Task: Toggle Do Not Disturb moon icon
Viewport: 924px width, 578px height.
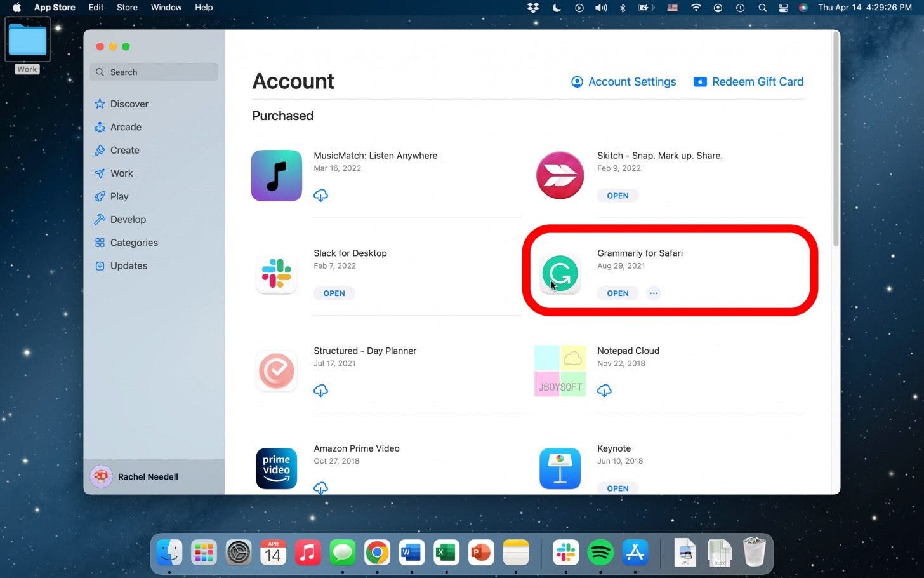Action: pos(557,8)
